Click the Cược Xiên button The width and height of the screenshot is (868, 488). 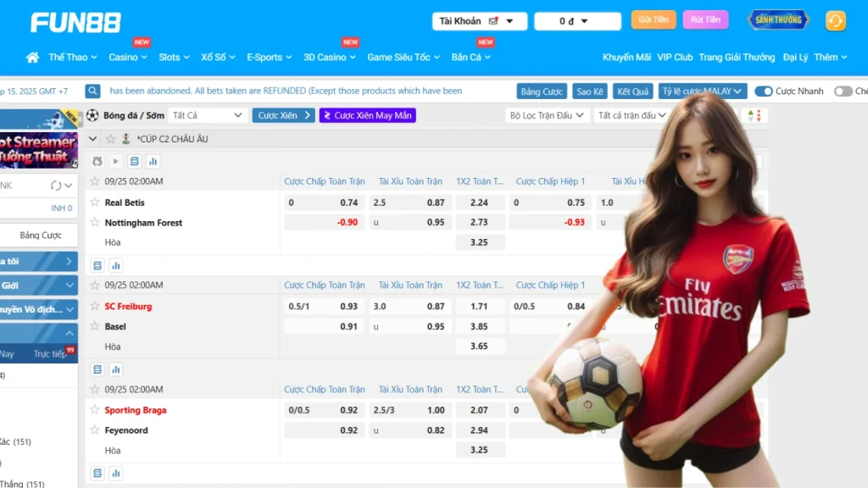tap(283, 115)
